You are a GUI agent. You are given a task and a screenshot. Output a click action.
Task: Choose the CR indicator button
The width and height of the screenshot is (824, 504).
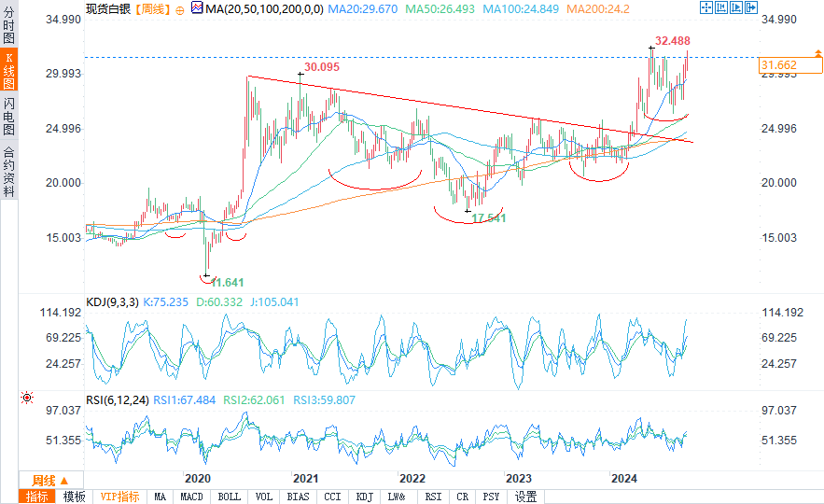tap(462, 497)
